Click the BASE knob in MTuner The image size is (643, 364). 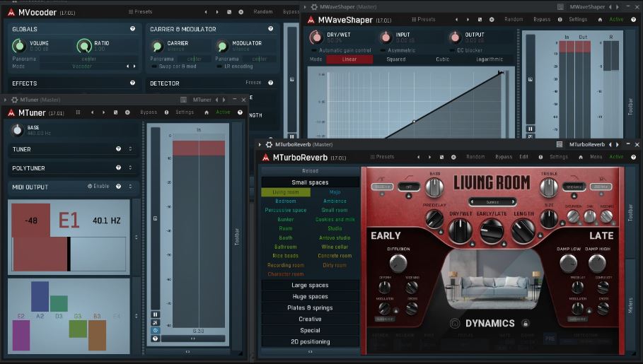tap(17, 130)
